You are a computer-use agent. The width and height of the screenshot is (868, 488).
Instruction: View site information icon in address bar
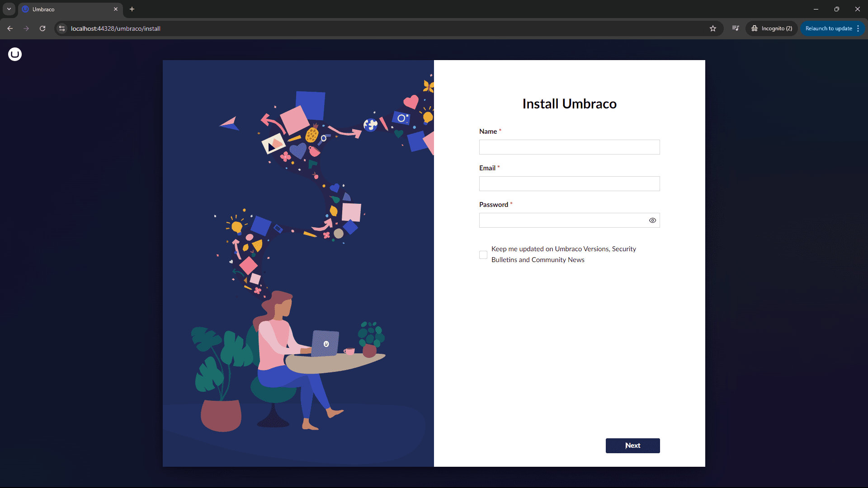click(62, 28)
